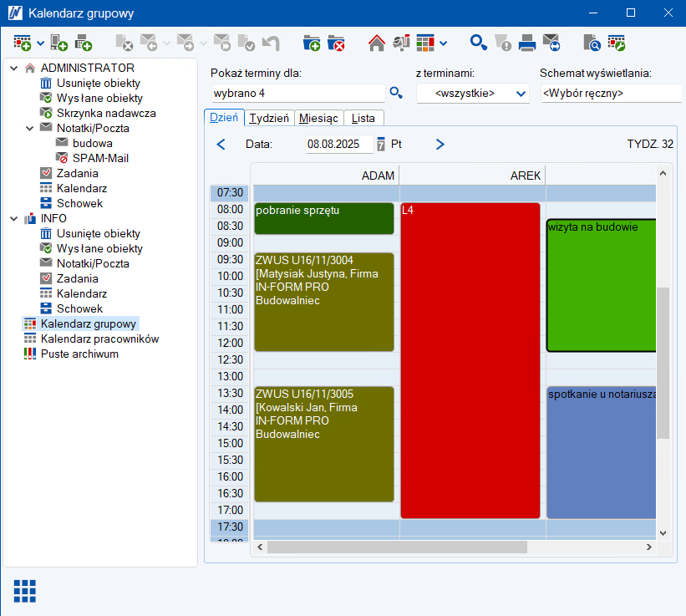
Task: Go to the next day arrow
Action: [440, 145]
